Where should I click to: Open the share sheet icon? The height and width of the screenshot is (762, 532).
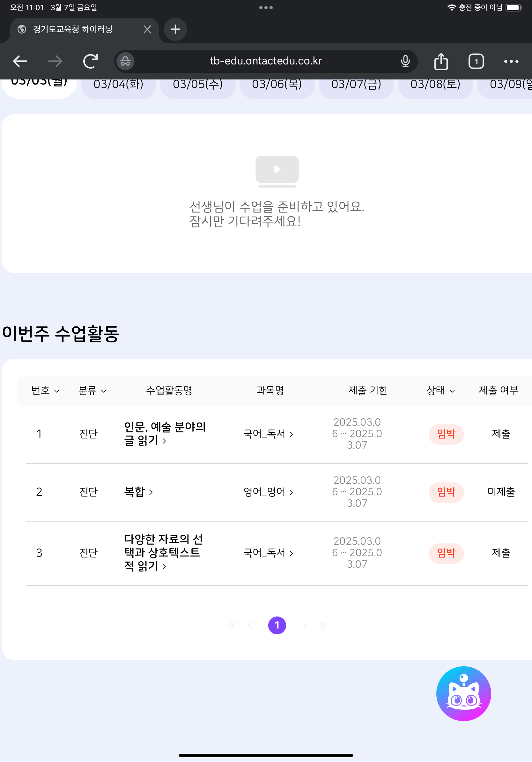click(x=441, y=61)
